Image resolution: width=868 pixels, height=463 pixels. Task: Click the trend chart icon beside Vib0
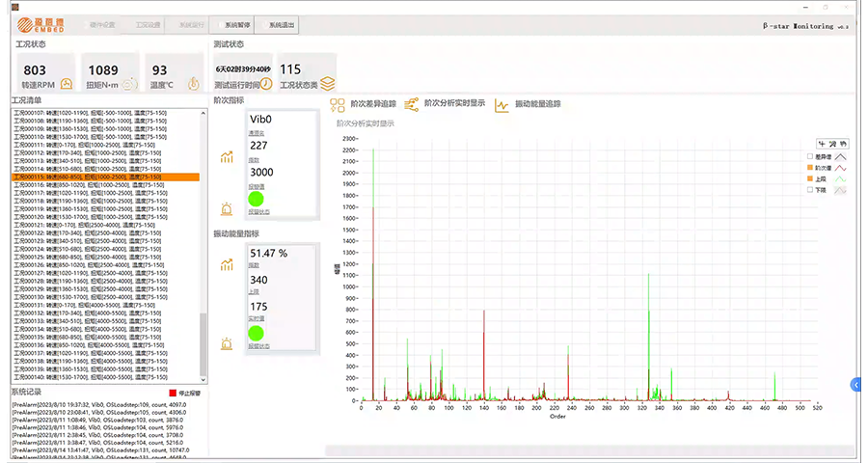[227, 157]
